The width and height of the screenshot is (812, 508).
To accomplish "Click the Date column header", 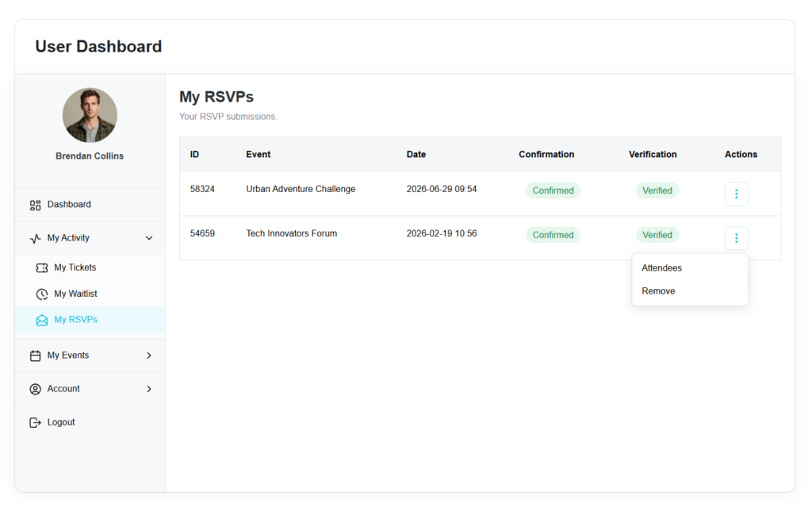I will [x=416, y=155].
